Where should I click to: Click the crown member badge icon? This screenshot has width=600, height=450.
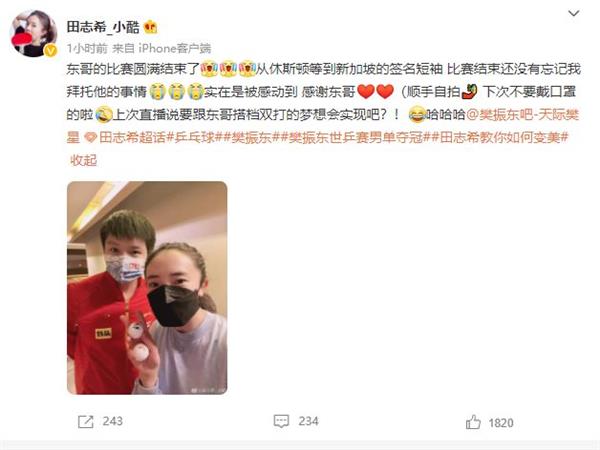click(150, 27)
